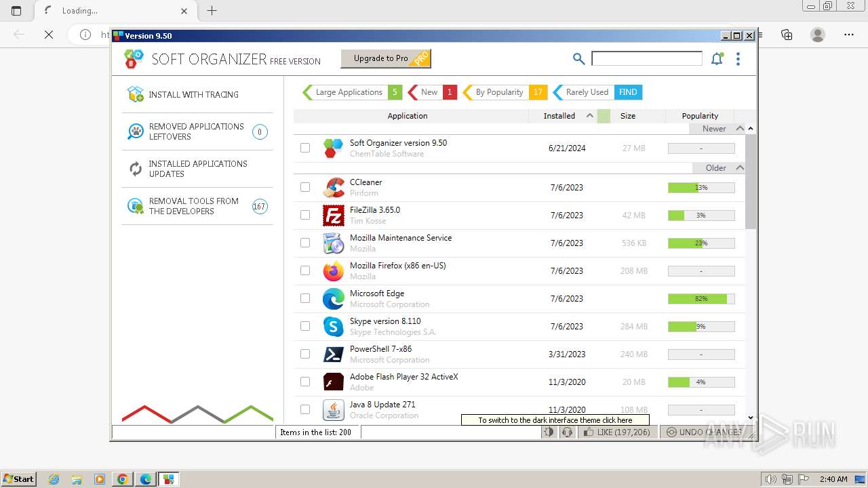Click the Microsoft Edge app icon in list
The width and height of the screenshot is (868, 488).
[x=333, y=298]
